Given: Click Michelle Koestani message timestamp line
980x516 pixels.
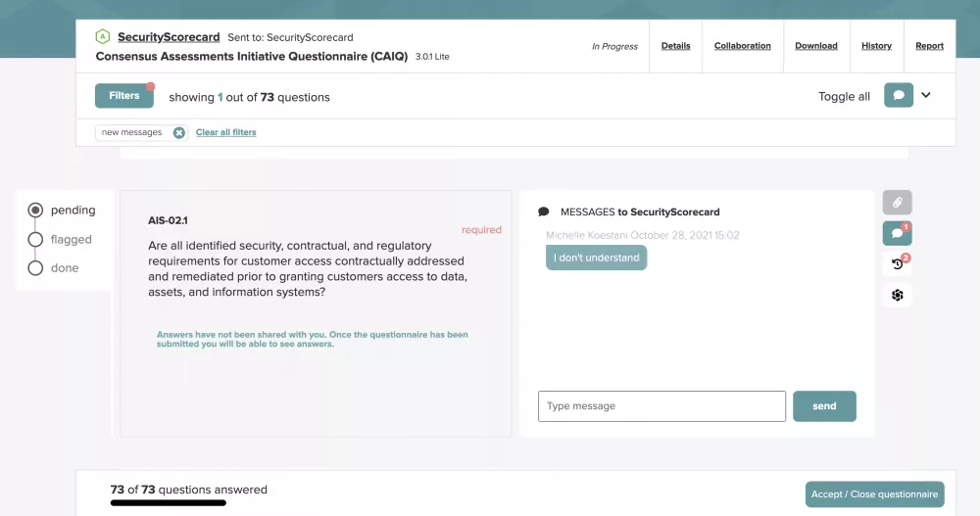Looking at the screenshot, I should [643, 235].
